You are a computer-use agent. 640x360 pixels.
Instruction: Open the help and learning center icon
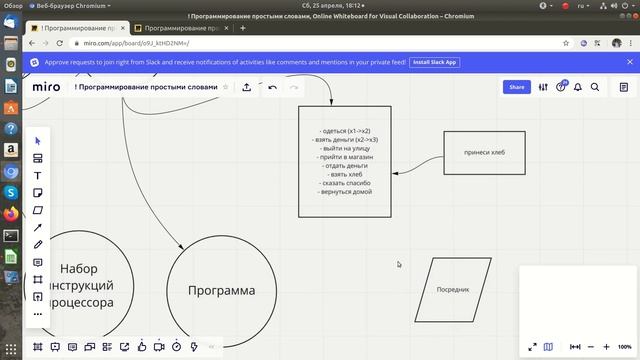pos(561,86)
